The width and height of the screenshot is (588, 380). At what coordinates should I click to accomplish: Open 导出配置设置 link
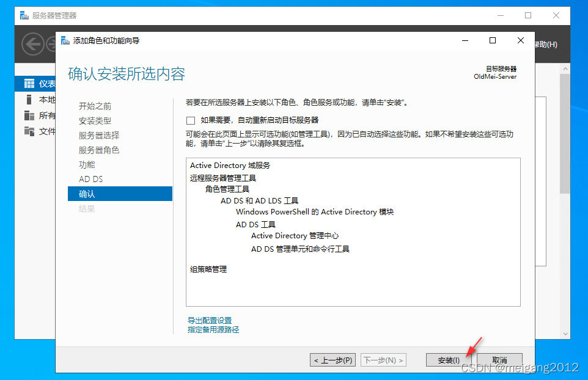210,320
